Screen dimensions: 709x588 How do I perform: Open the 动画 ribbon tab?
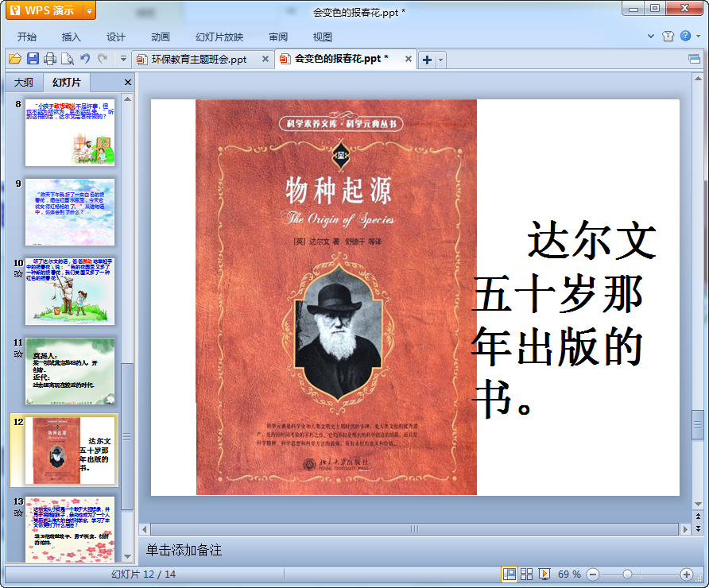[161, 37]
